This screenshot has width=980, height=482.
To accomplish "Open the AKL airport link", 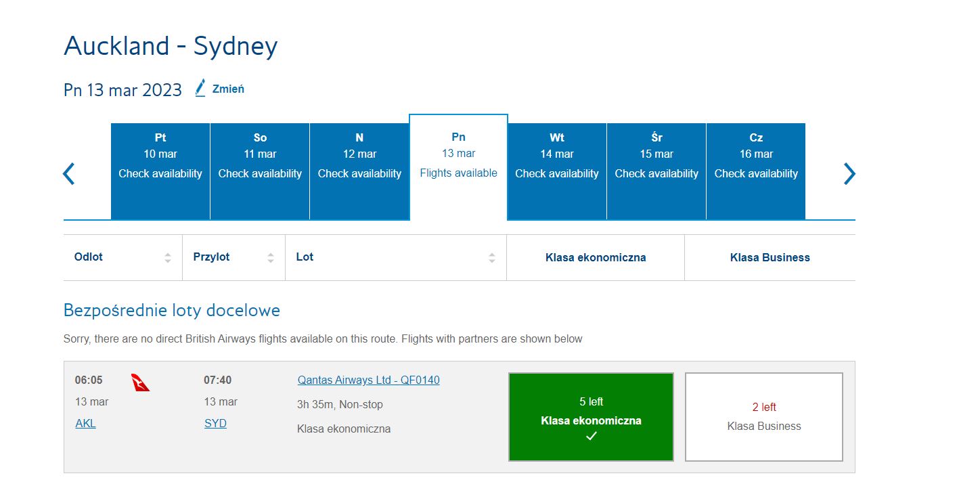I will click(85, 424).
